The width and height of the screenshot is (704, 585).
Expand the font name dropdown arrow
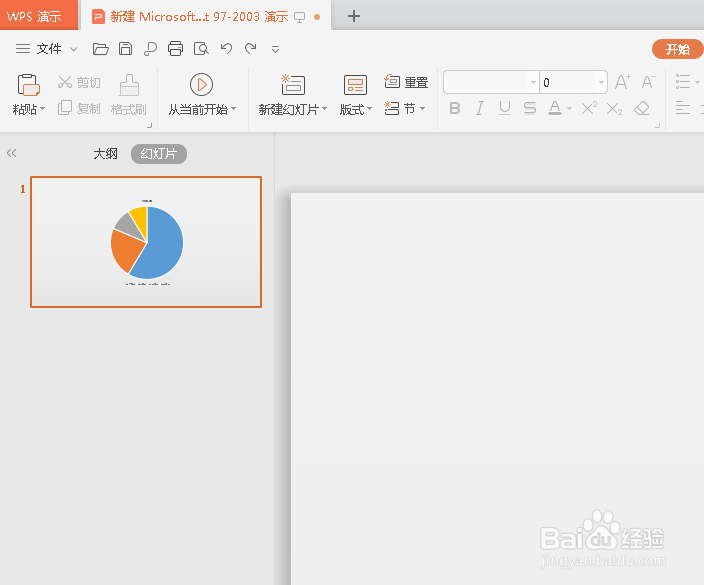pos(533,82)
